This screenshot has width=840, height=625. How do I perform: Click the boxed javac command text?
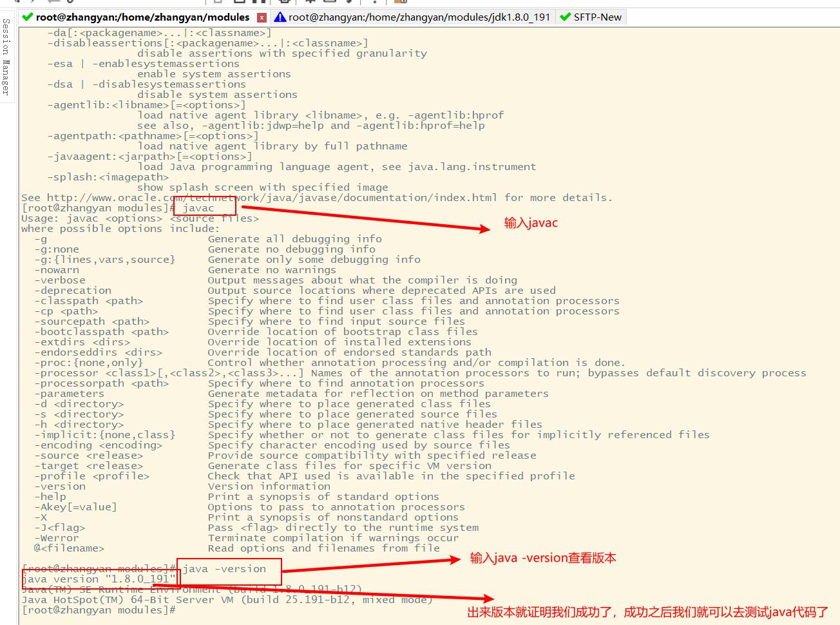click(198, 208)
